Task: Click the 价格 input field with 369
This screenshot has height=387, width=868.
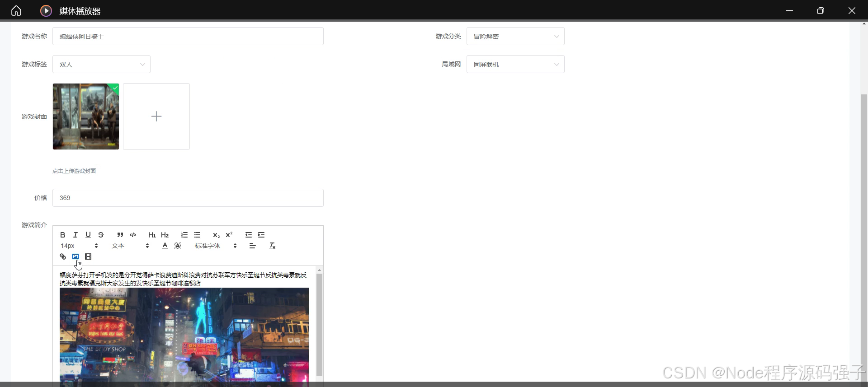Action: click(x=188, y=198)
